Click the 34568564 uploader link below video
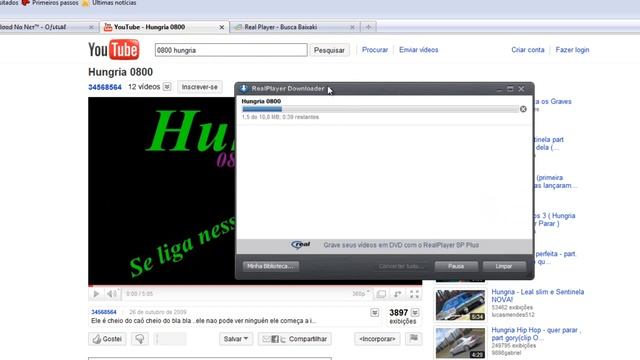Screen dimensions: 640x360 [104, 312]
